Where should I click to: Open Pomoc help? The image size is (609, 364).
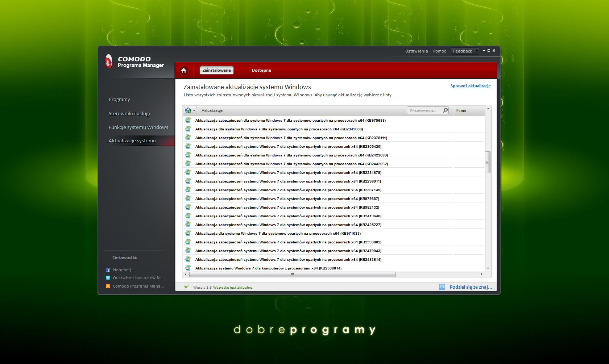439,51
